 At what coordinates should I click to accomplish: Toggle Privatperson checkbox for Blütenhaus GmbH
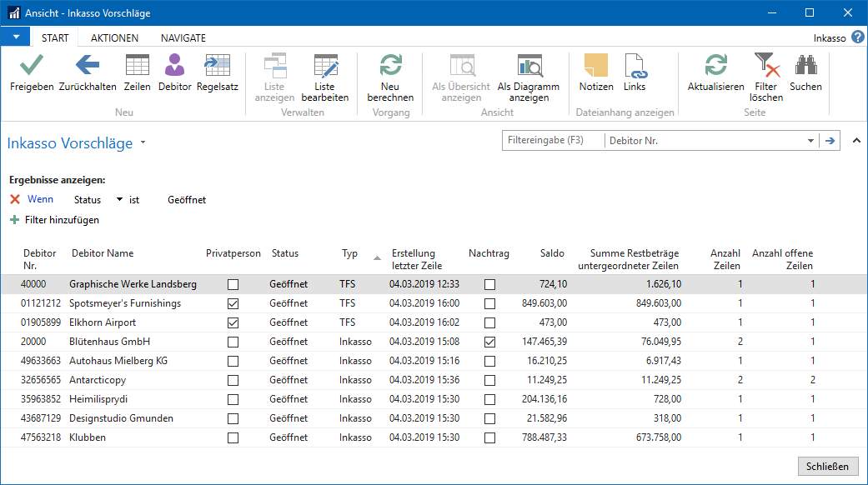233,342
